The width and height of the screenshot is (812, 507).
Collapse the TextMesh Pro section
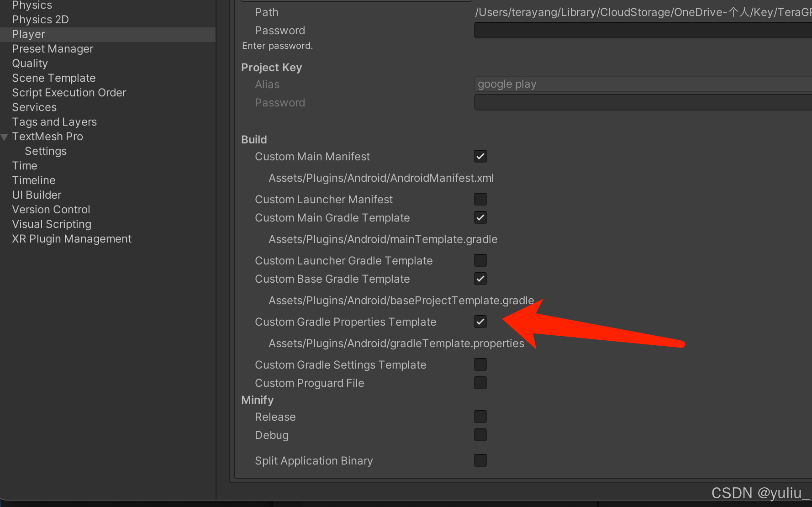coord(4,137)
